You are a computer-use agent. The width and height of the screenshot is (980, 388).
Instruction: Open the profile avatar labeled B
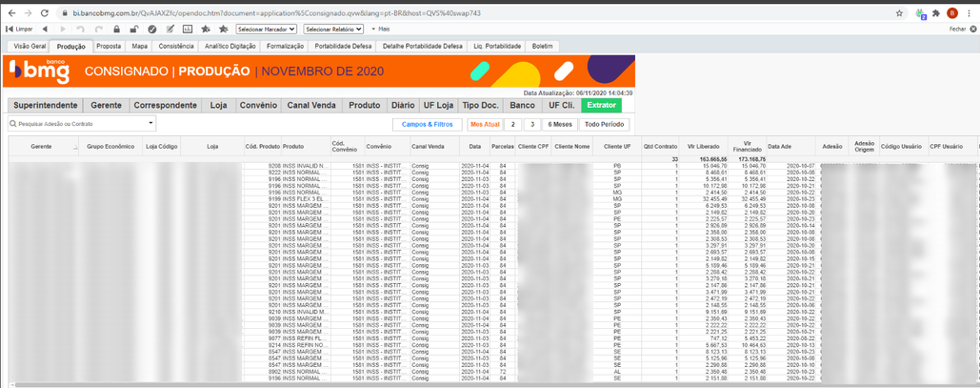click(951, 12)
